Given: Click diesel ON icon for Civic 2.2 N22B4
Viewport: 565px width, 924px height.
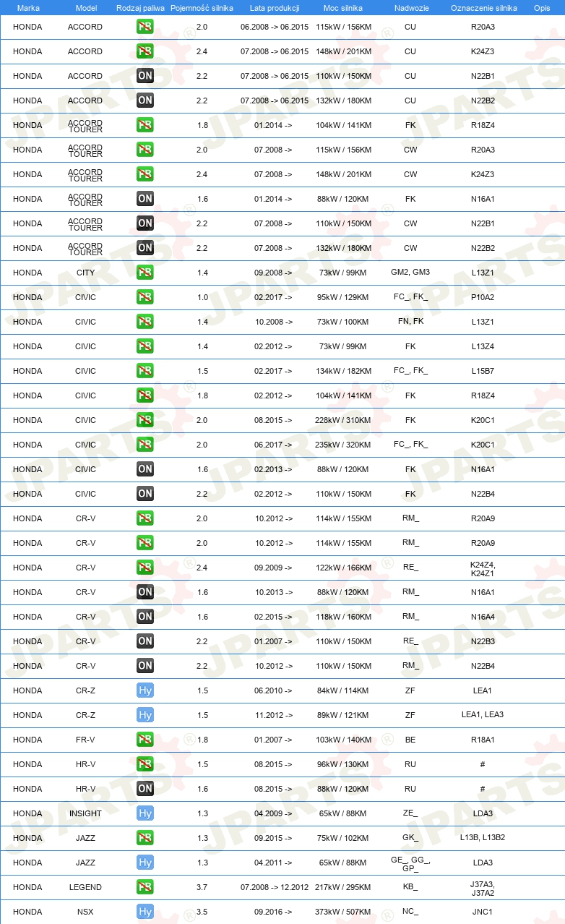Looking at the screenshot, I should 145,494.
